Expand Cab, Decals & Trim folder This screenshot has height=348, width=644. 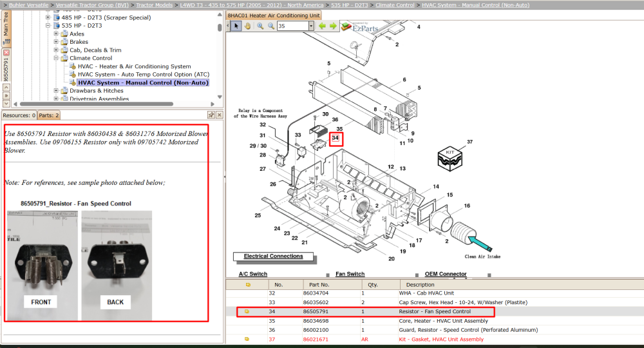click(x=56, y=50)
